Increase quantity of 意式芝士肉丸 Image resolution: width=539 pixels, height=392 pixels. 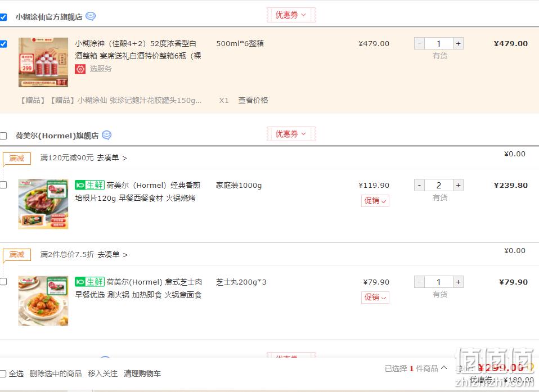458,282
